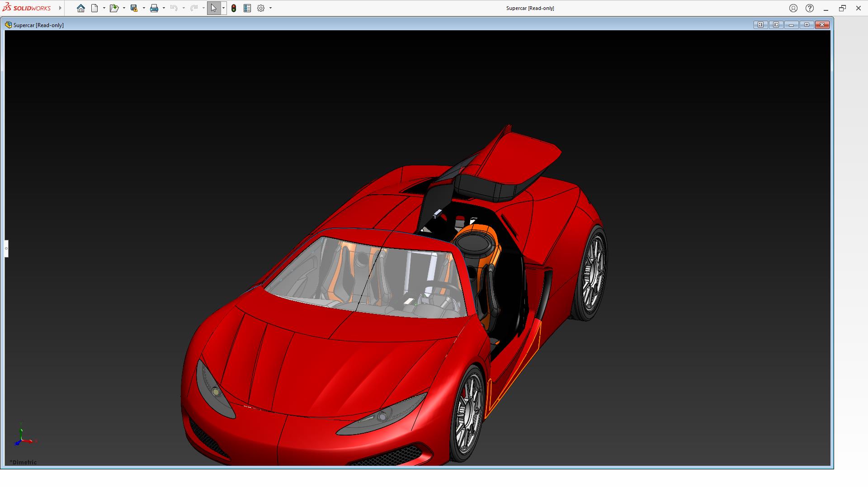Expand the New document dropdown arrow

click(104, 8)
